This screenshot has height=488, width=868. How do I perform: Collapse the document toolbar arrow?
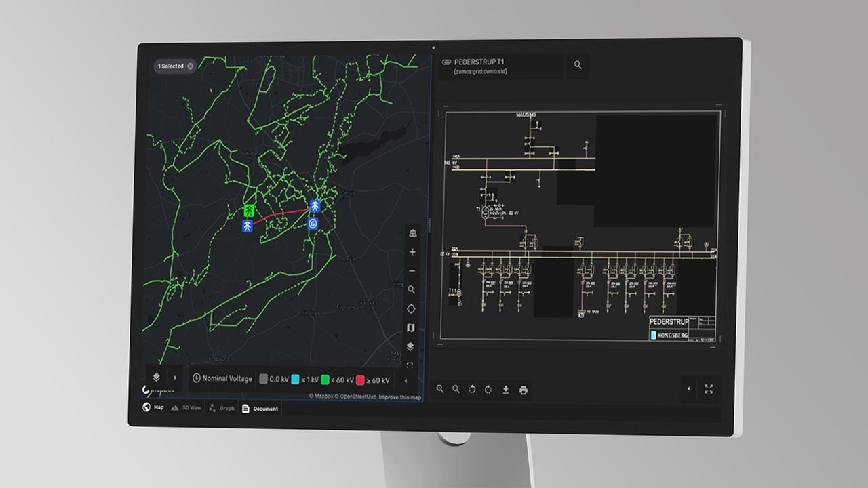pos(689,389)
